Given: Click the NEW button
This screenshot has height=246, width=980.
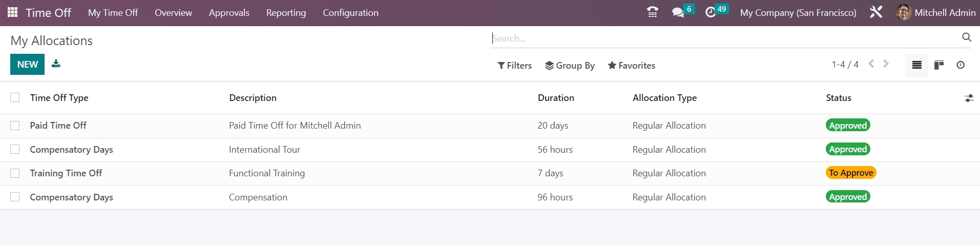Looking at the screenshot, I should [x=27, y=65].
